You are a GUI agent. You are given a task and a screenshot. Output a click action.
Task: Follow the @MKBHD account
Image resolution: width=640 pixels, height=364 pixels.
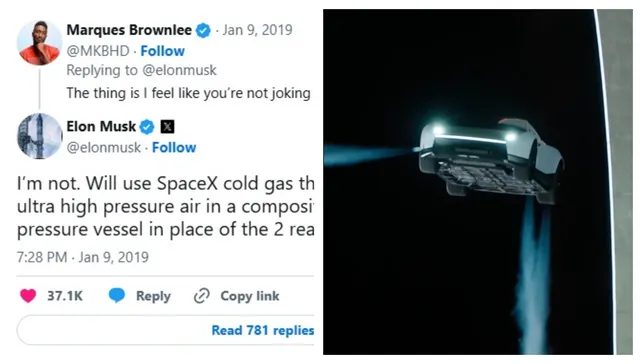[162, 51]
